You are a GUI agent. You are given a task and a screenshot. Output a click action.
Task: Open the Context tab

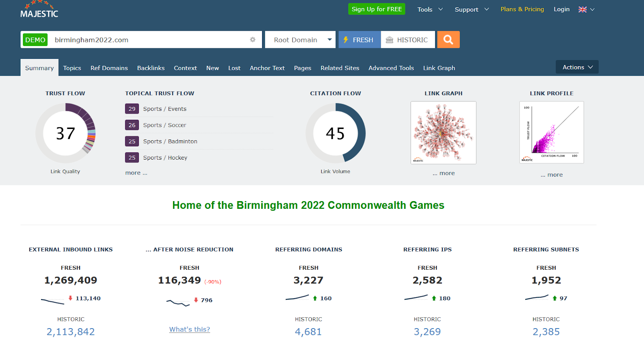click(x=185, y=68)
